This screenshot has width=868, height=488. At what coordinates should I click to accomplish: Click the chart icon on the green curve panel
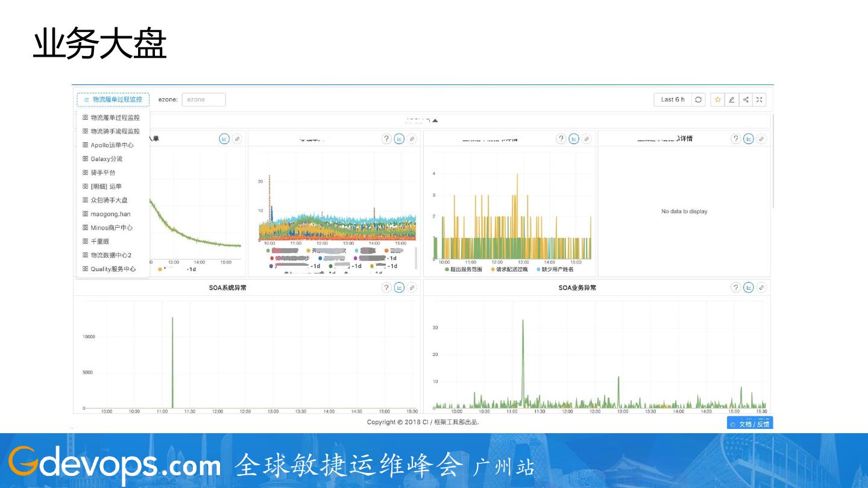(224, 139)
